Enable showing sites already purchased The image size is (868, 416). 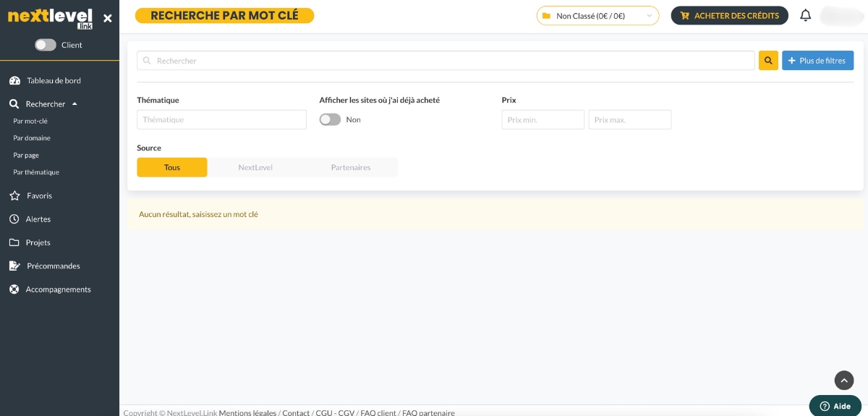pyautogui.click(x=330, y=119)
